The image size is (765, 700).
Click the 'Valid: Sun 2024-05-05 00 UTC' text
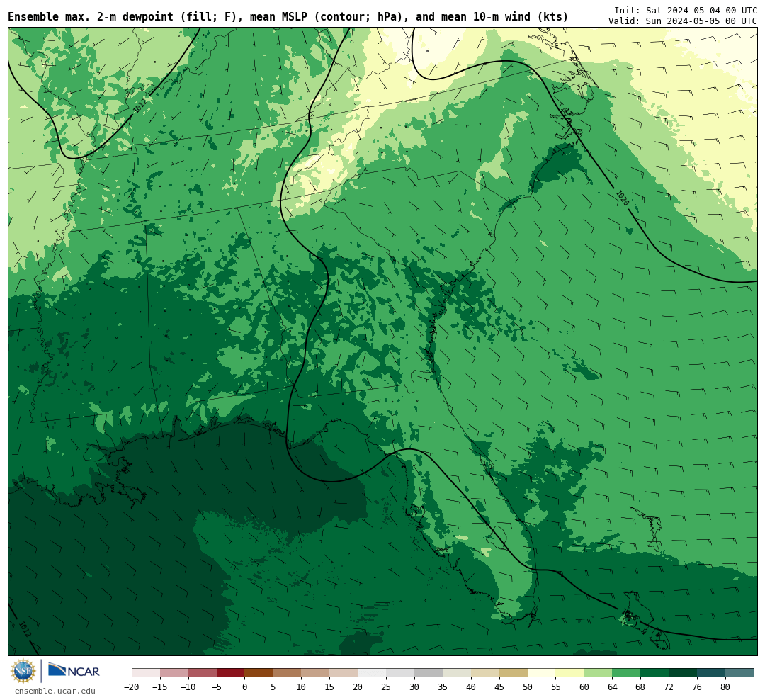tap(683, 21)
